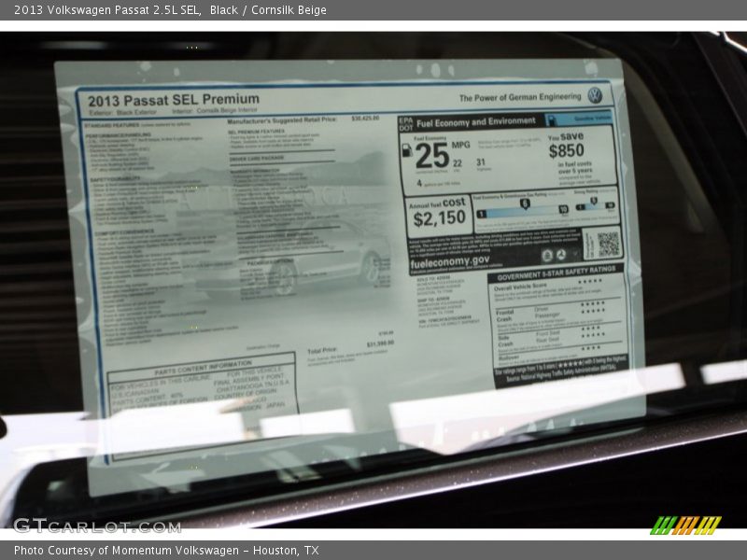Click the EPA DOT badge
This screenshot has width=747, height=560.
click(405, 122)
